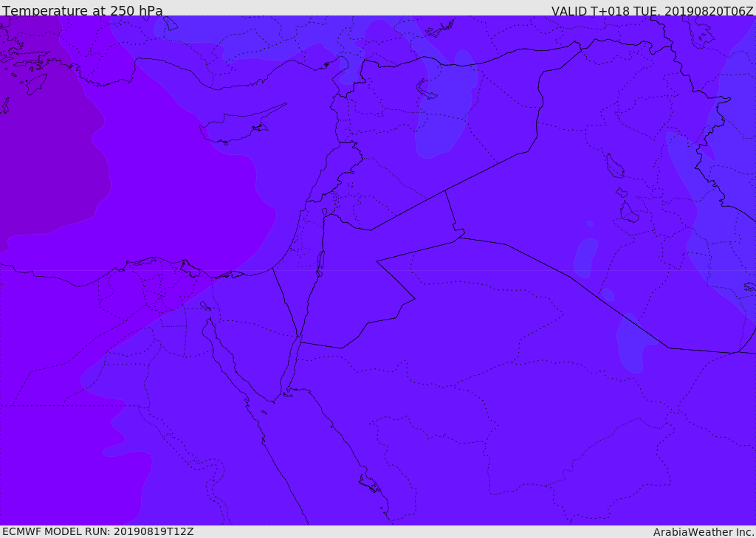Click the 'ECMWF MODEL RUN: 20190819T12Z' label
The height and width of the screenshot is (538, 756).
pyautogui.click(x=98, y=531)
